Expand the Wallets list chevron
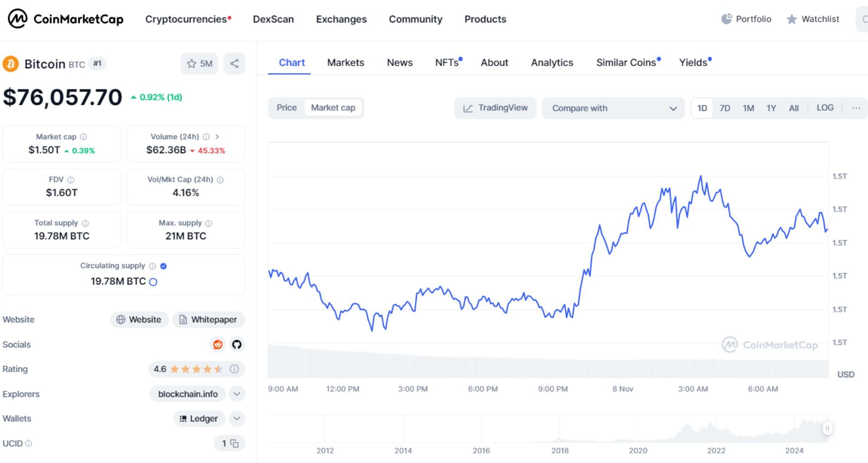 pos(236,418)
